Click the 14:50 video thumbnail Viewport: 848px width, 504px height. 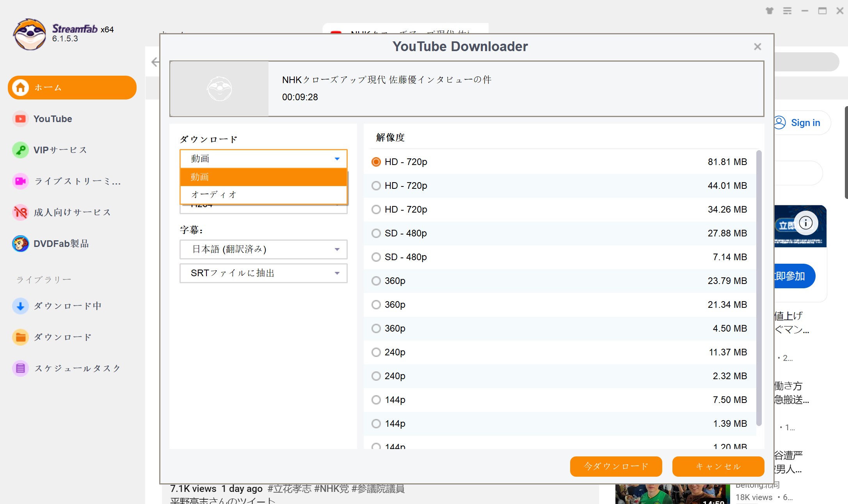672,494
